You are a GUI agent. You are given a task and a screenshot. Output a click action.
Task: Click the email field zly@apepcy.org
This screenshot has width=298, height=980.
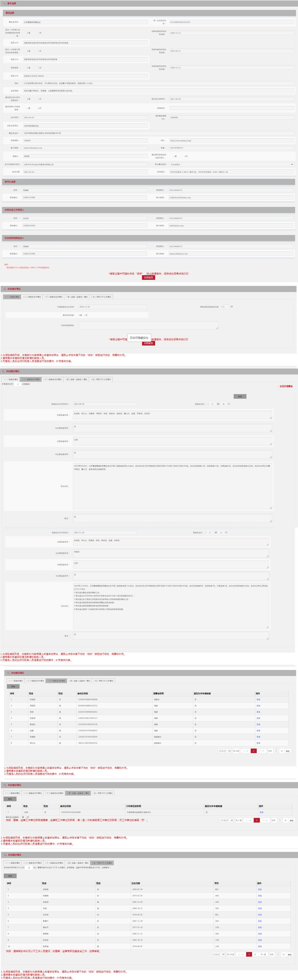tap(231, 226)
